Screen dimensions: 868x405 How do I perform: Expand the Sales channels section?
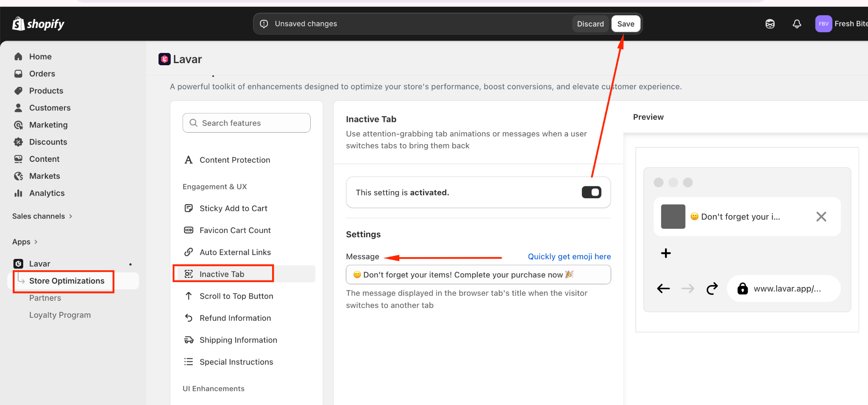(x=42, y=216)
